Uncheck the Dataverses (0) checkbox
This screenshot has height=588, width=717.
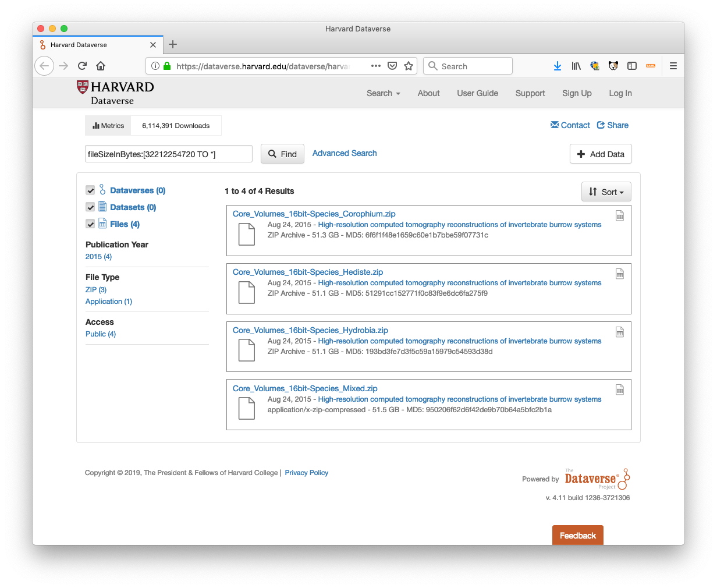pyautogui.click(x=90, y=190)
